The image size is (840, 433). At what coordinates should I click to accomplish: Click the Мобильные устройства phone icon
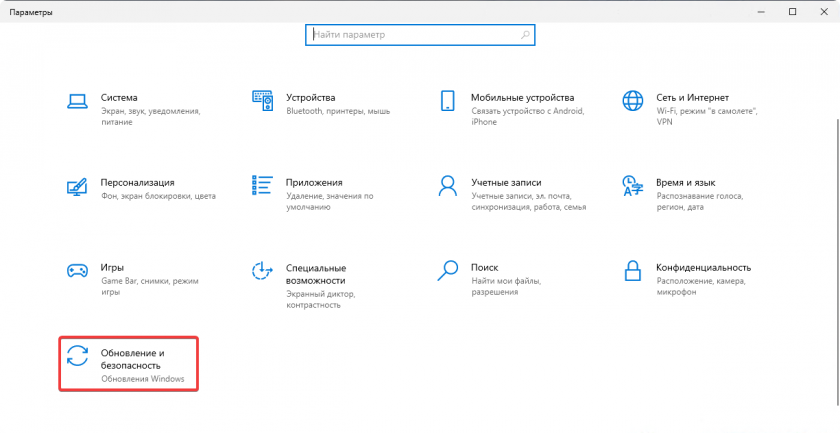[448, 101]
